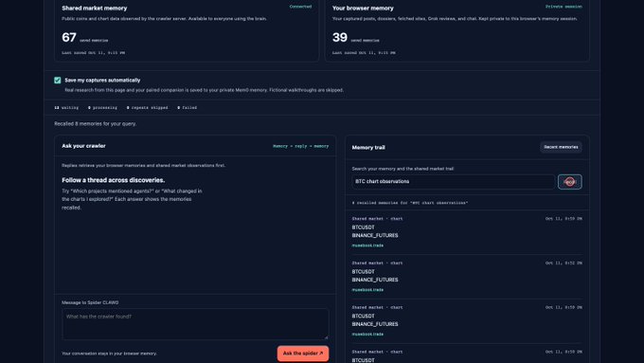Click Last saved timestamp in Shared market memory card
The height and width of the screenshot is (363, 644).
coord(93,53)
